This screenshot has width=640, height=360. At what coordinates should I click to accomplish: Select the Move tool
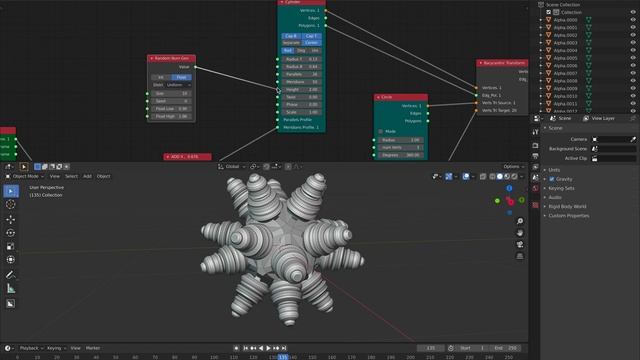coord(11,219)
